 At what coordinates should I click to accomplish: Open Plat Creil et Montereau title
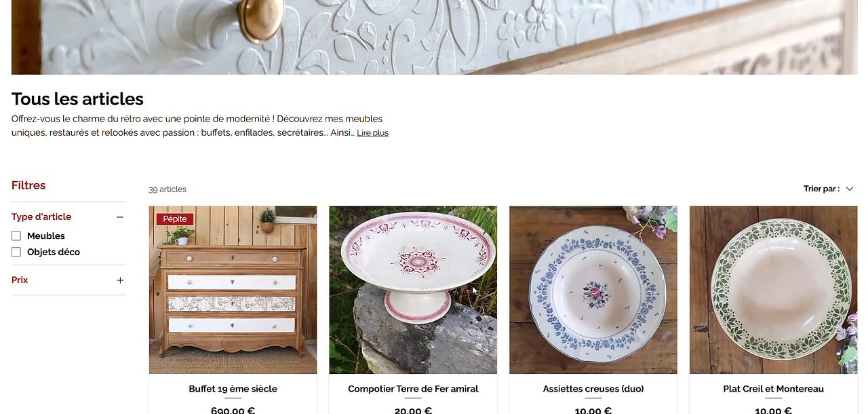click(774, 389)
